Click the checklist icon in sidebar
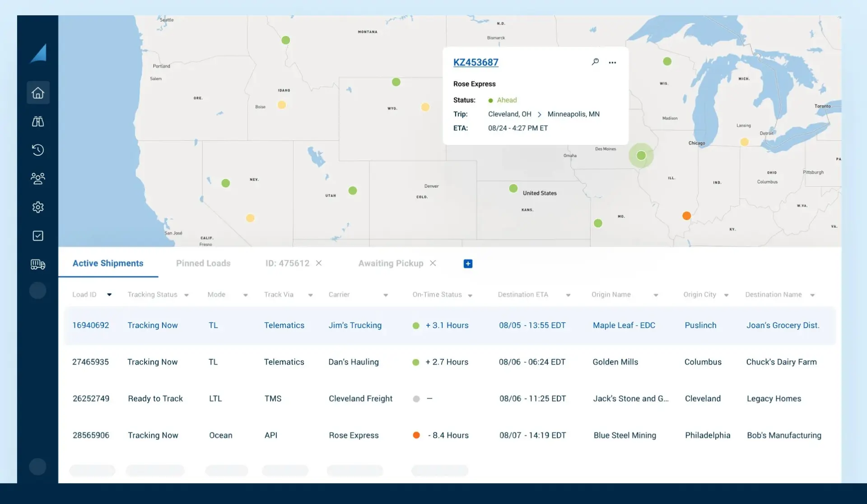The width and height of the screenshot is (867, 504). (x=38, y=236)
